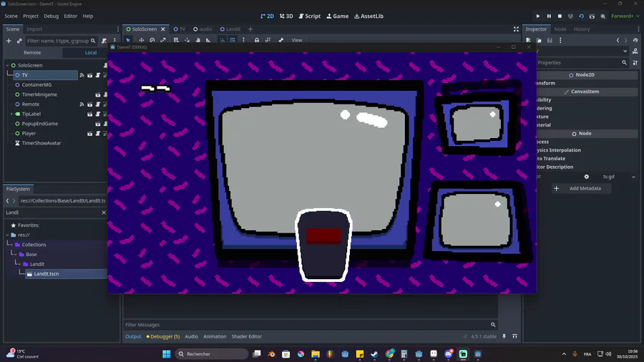Click the TV node's signals icon
The width and height of the screenshot is (644, 362).
(x=82, y=75)
